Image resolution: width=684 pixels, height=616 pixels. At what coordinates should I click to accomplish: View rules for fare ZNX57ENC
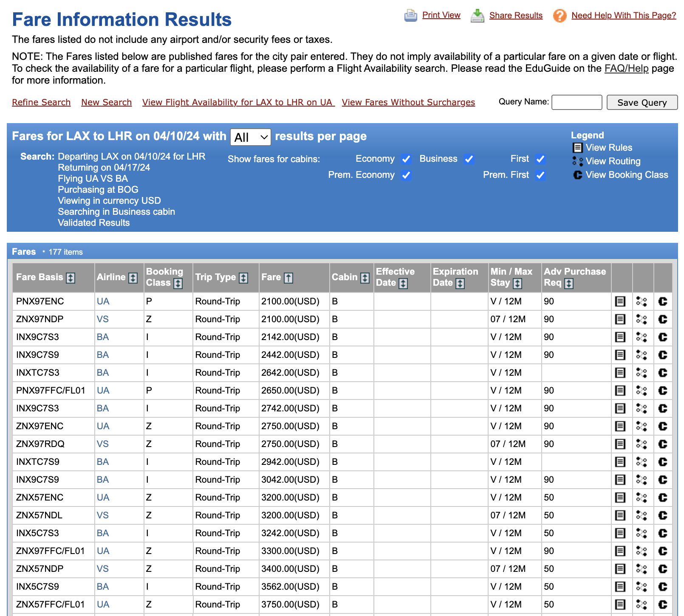pos(620,498)
